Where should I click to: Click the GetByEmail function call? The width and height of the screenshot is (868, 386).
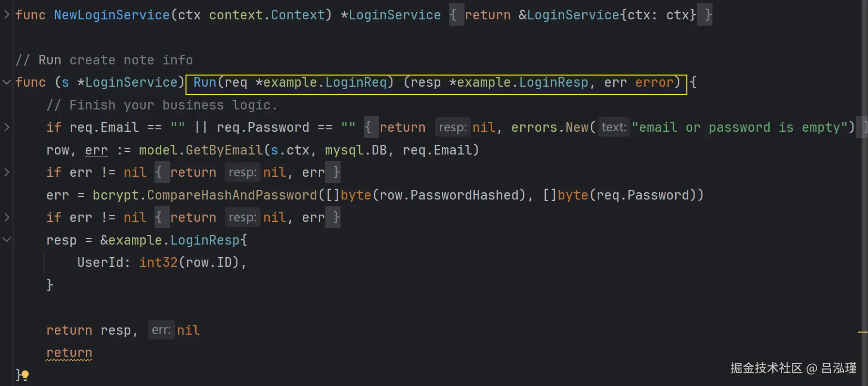[x=224, y=150]
